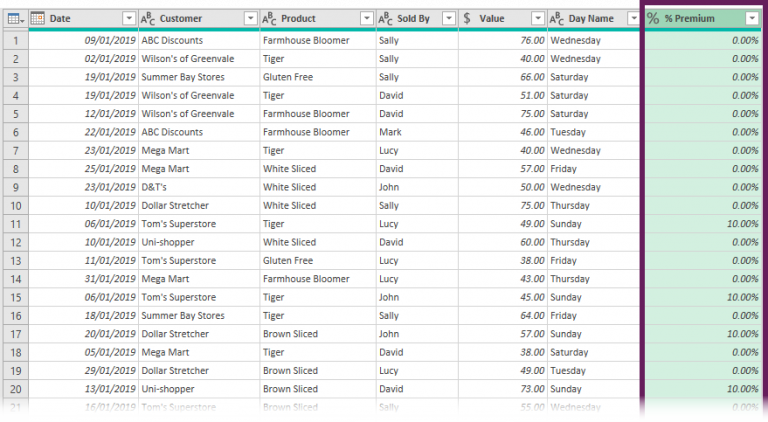Open the Date column filter dropdown
The width and height of the screenshot is (768, 422).
128,19
